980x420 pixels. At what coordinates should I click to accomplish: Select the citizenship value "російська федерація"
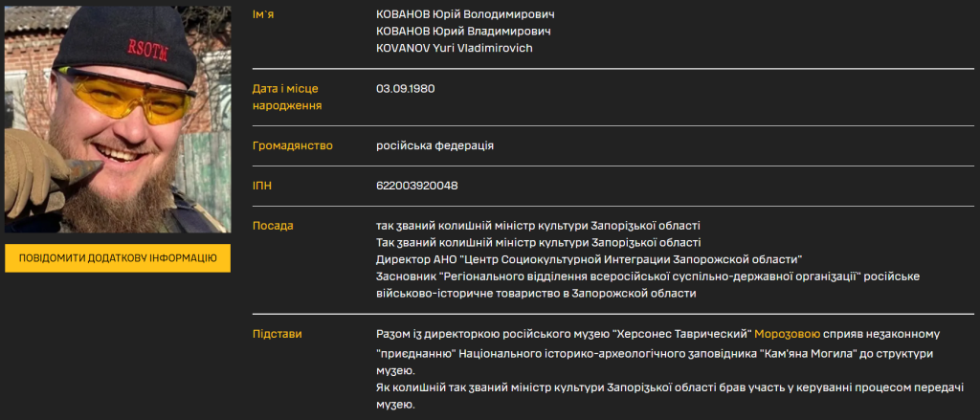(435, 145)
